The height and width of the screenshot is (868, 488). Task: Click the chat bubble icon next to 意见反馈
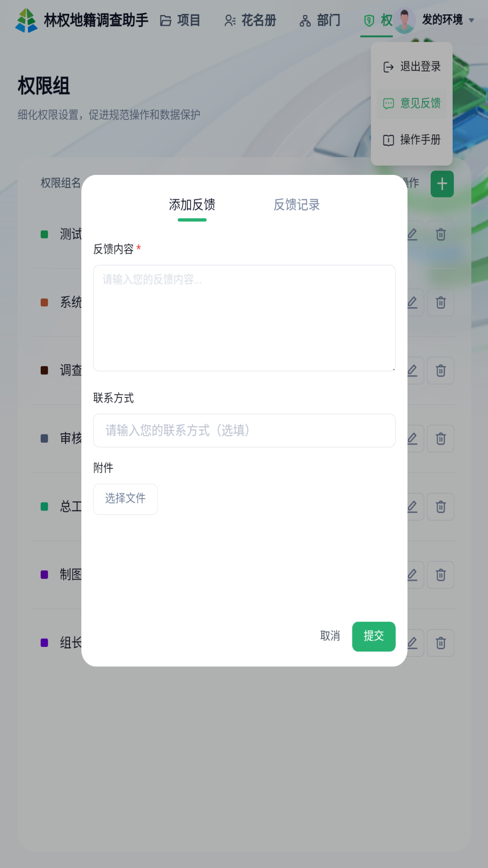[388, 103]
